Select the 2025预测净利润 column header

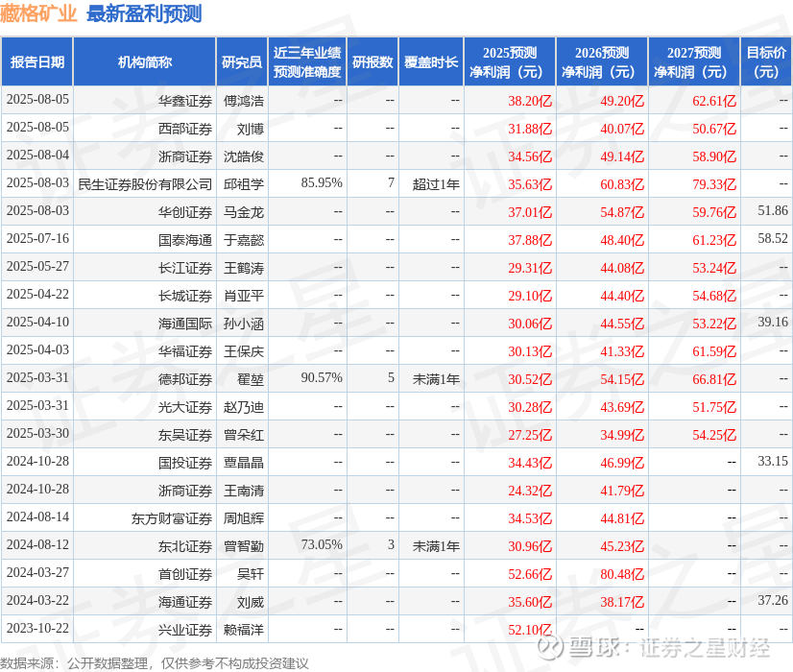coord(510,61)
